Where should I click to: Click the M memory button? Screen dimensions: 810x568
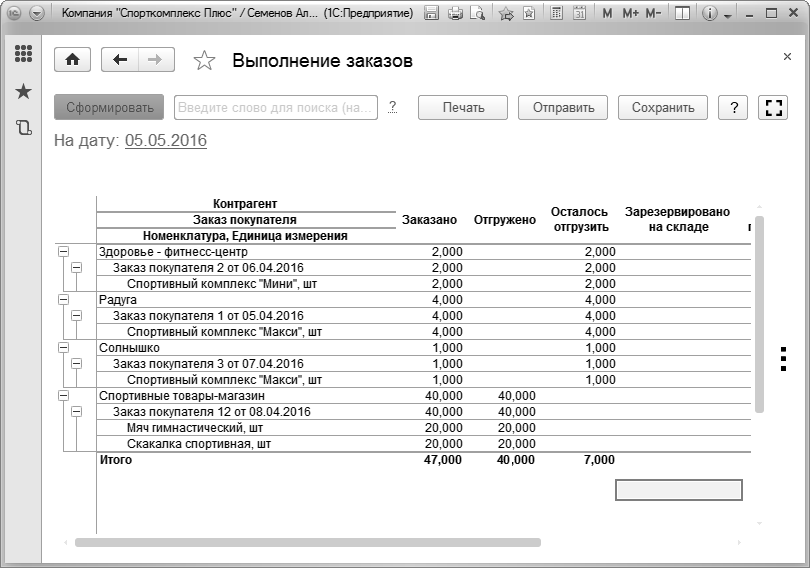click(x=608, y=13)
